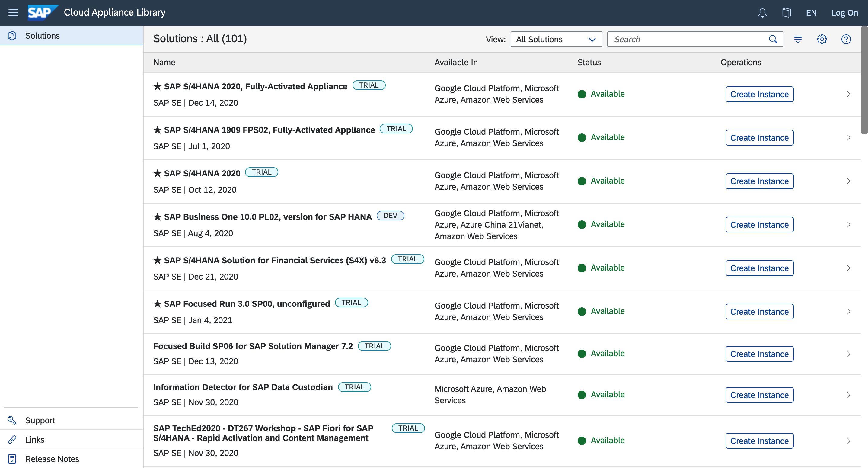Create Instance for Information Detector Data Custodian
Viewport: 868px width, 468px height.
759,395
